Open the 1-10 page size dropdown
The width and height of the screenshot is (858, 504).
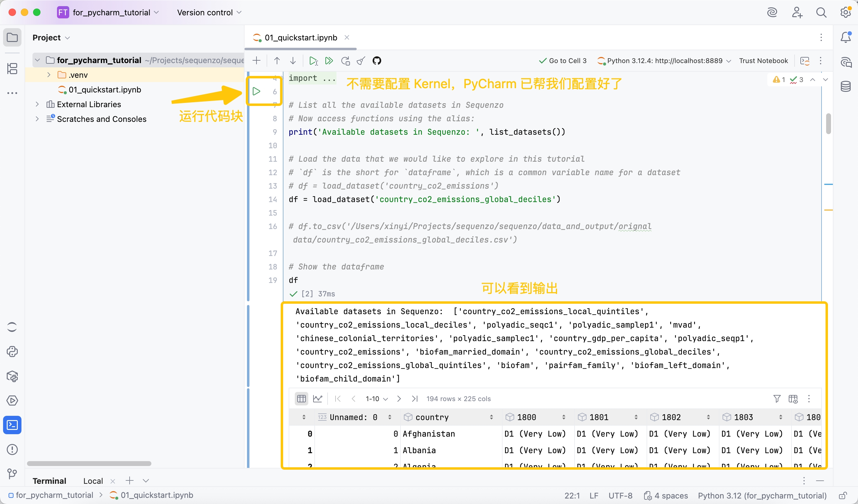coord(376,399)
